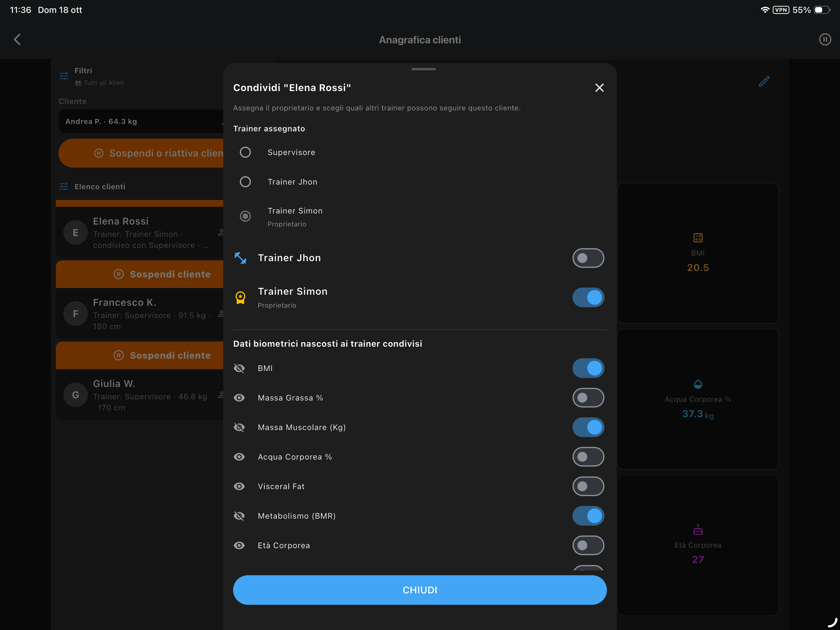Turn on the Massa Grassa % toggle
This screenshot has height=630, width=840.
pyautogui.click(x=588, y=398)
